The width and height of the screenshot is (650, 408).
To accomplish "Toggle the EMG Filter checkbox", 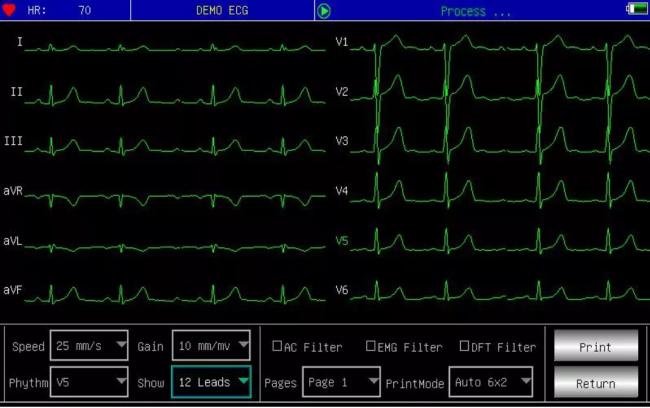I will coord(371,346).
